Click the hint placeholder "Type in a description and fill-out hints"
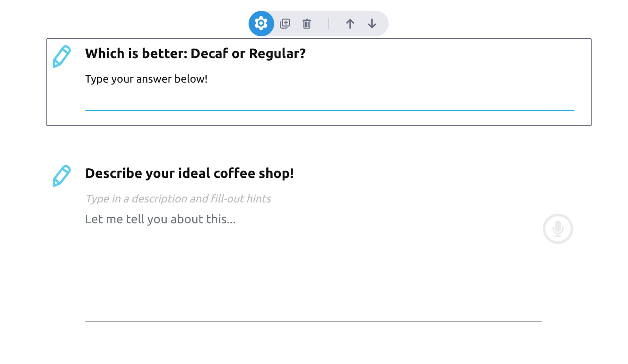The width and height of the screenshot is (628, 364). click(178, 198)
